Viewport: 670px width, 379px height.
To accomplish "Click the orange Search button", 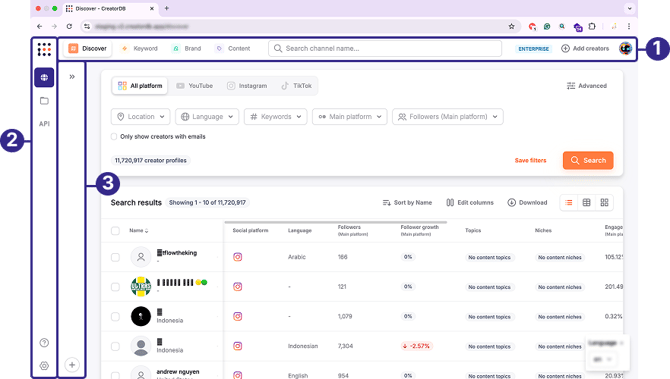I will coord(588,161).
